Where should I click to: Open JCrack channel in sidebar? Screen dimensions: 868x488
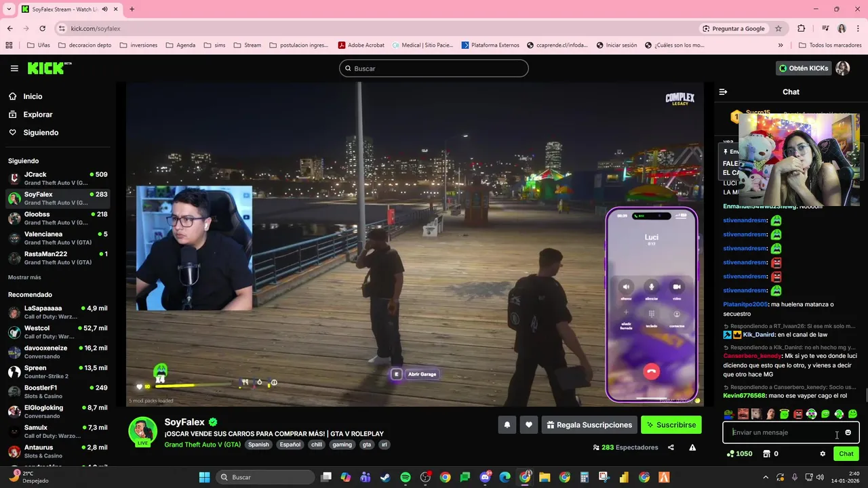click(x=58, y=178)
